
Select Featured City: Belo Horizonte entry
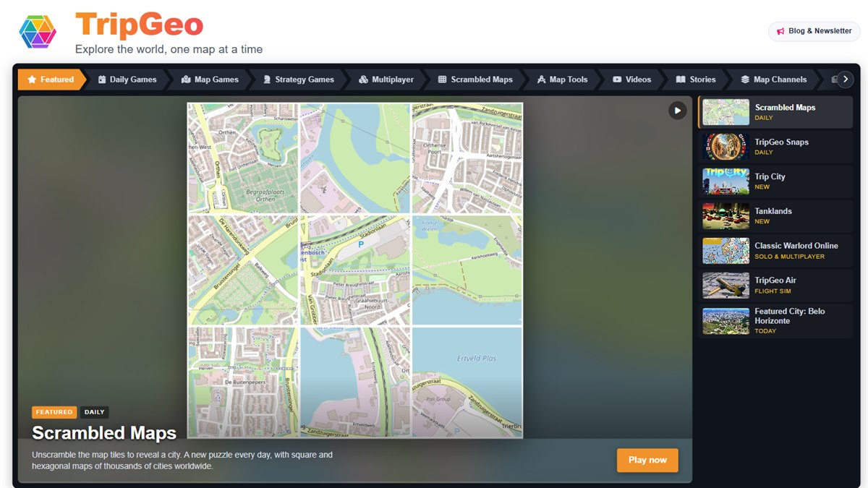tap(776, 321)
